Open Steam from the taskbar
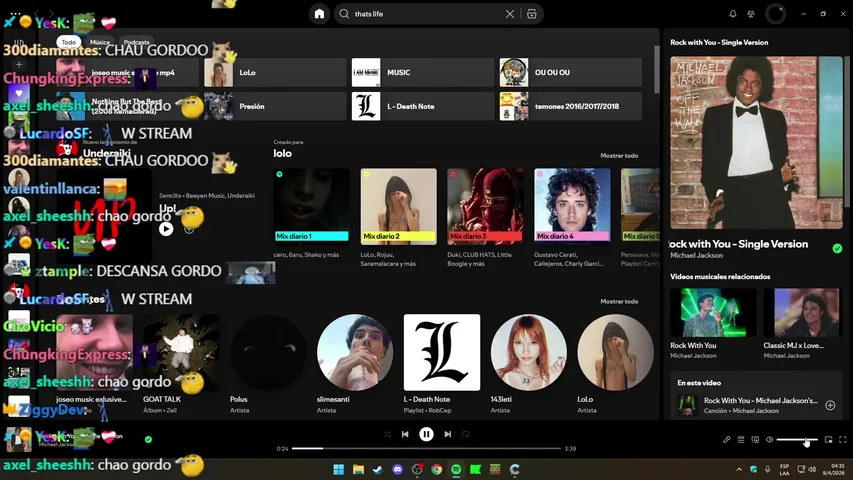This screenshot has width=853, height=480. click(378, 469)
